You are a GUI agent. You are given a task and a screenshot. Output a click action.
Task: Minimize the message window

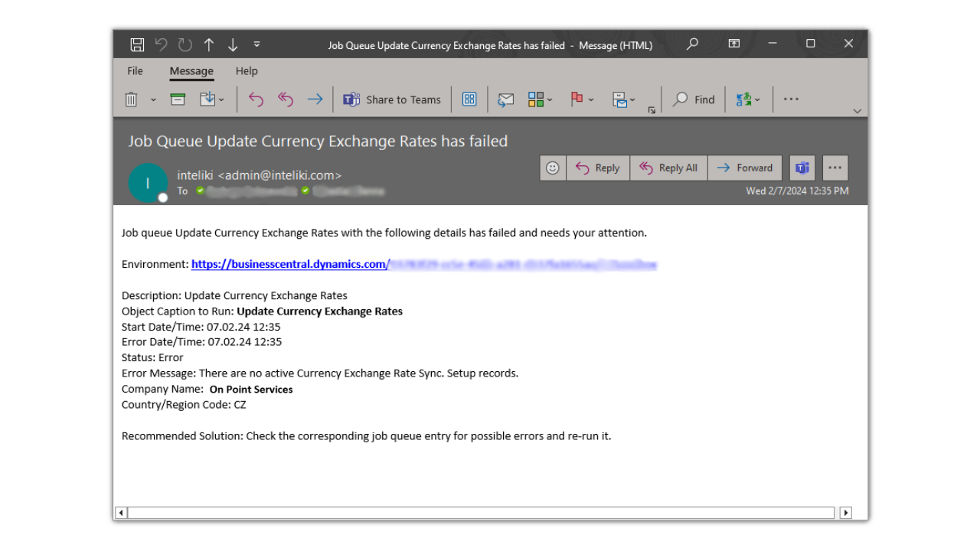pyautogui.click(x=772, y=44)
